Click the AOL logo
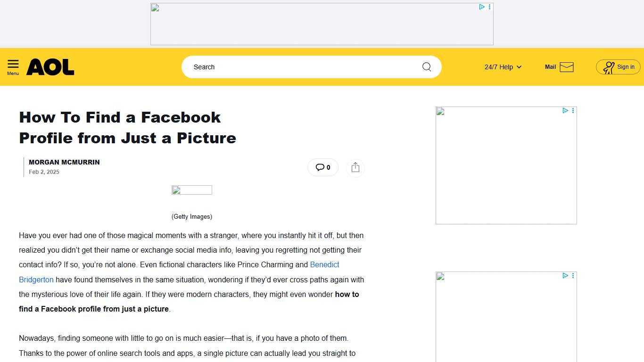This screenshot has height=362, width=644. pyautogui.click(x=50, y=67)
